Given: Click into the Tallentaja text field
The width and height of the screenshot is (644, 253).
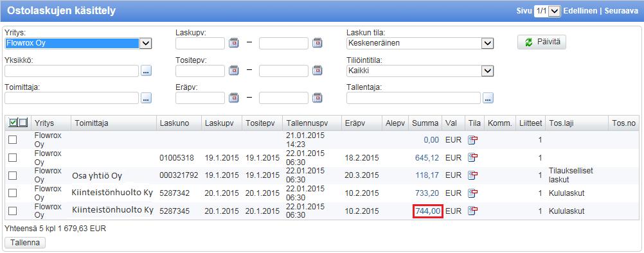Looking at the screenshot, I should pyautogui.click(x=413, y=98).
